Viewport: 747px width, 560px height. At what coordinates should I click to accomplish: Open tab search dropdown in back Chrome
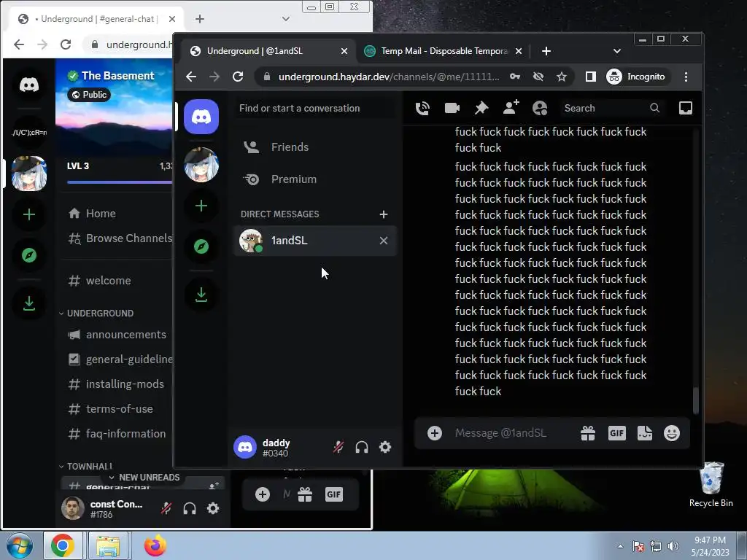[x=285, y=19]
